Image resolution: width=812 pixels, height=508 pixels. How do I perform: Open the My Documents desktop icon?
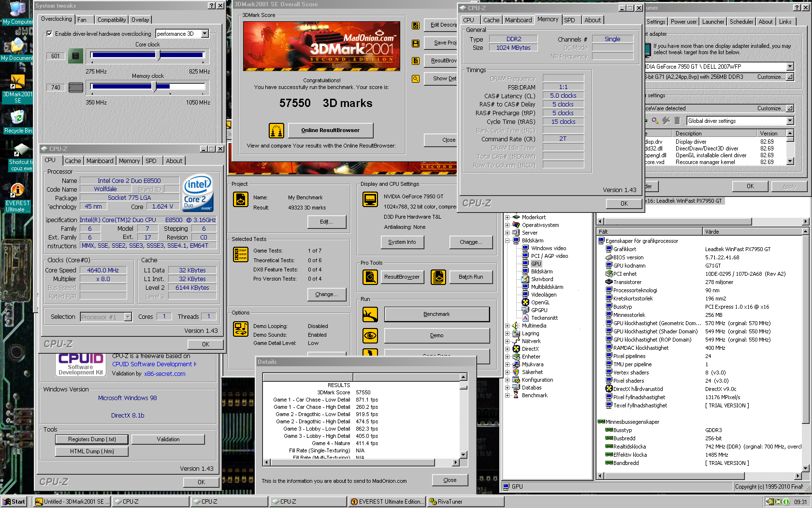(17, 49)
